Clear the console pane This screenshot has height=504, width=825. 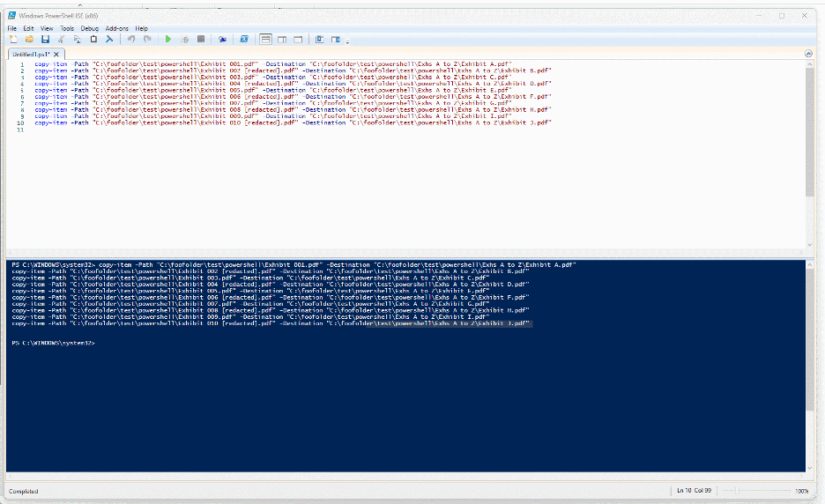click(x=109, y=40)
